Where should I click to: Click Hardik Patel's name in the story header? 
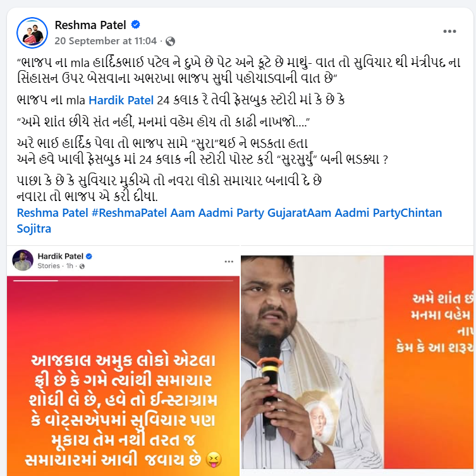[x=61, y=257]
